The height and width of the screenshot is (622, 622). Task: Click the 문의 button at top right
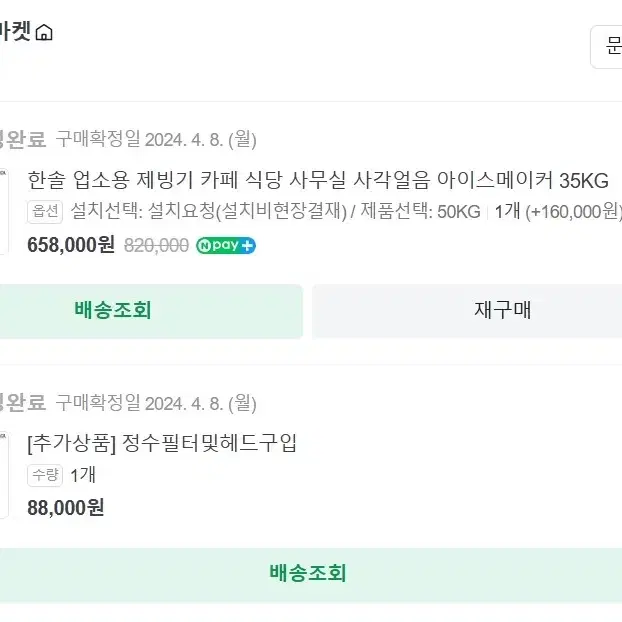pos(607,47)
